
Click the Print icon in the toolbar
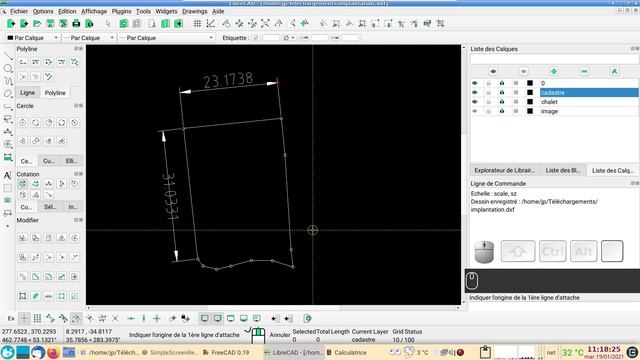[x=76, y=24]
